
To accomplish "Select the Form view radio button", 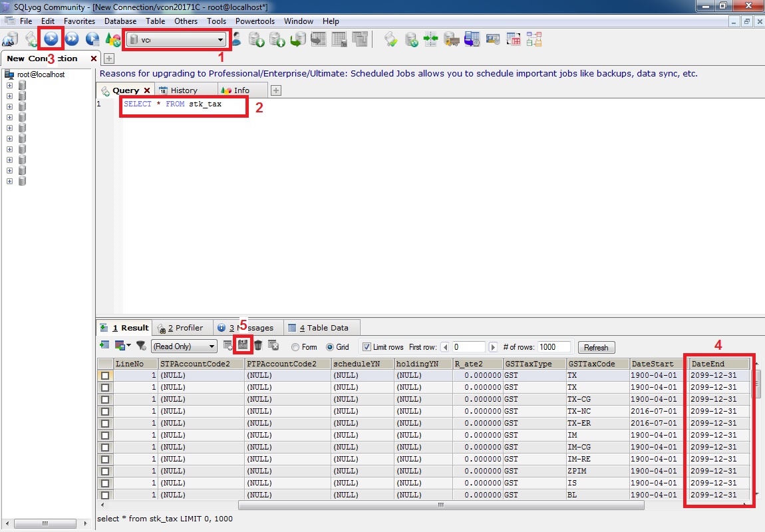I will pyautogui.click(x=295, y=347).
